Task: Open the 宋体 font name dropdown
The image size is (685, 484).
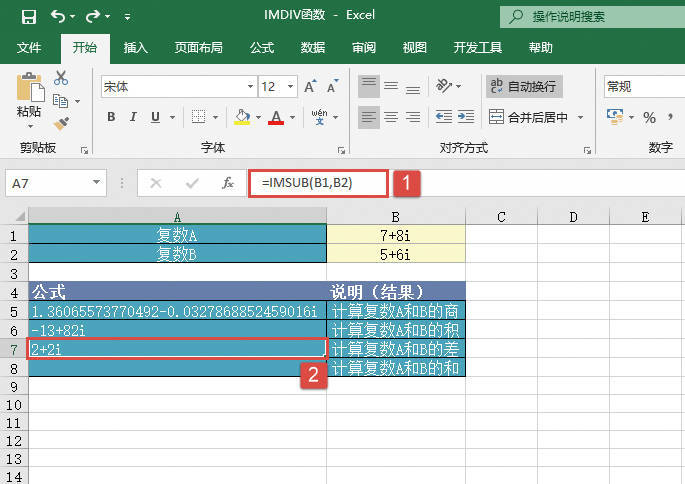Action: (178, 87)
